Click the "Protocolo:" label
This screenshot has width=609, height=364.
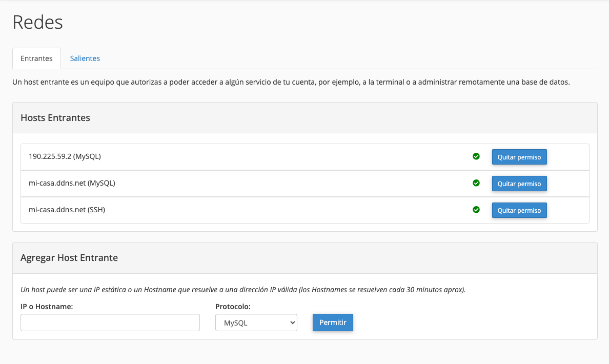click(233, 306)
